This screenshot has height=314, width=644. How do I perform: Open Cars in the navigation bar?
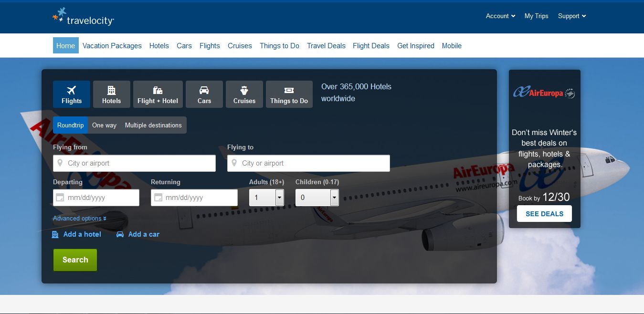(184, 46)
